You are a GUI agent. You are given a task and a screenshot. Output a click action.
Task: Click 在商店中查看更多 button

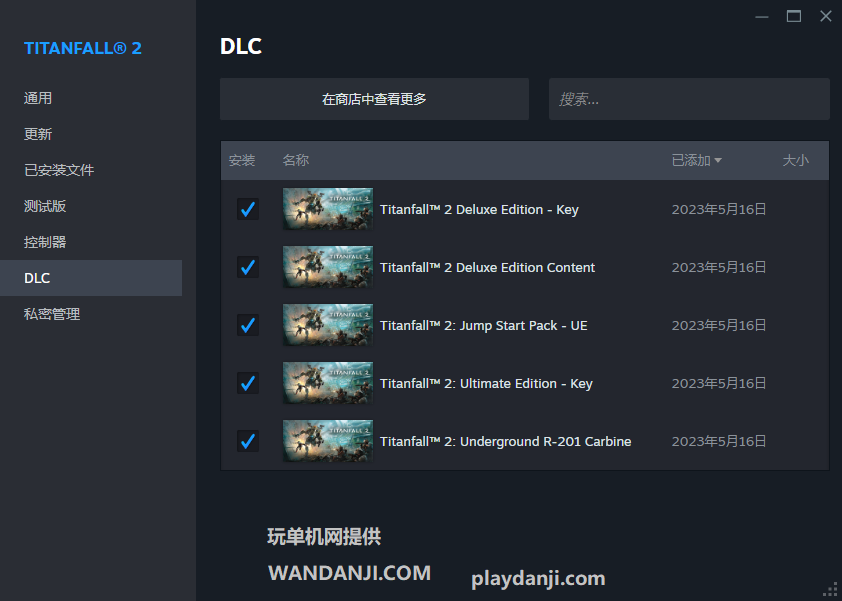pyautogui.click(x=374, y=99)
